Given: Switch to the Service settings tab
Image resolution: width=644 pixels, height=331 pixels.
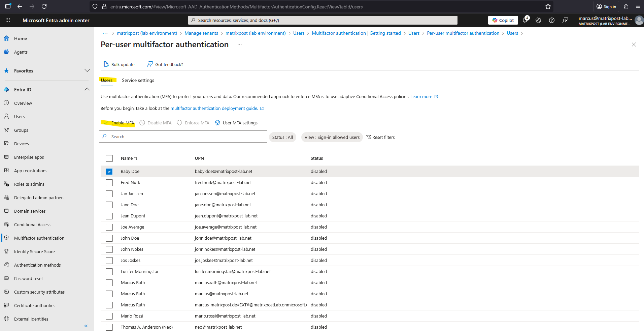Looking at the screenshot, I should (138, 80).
